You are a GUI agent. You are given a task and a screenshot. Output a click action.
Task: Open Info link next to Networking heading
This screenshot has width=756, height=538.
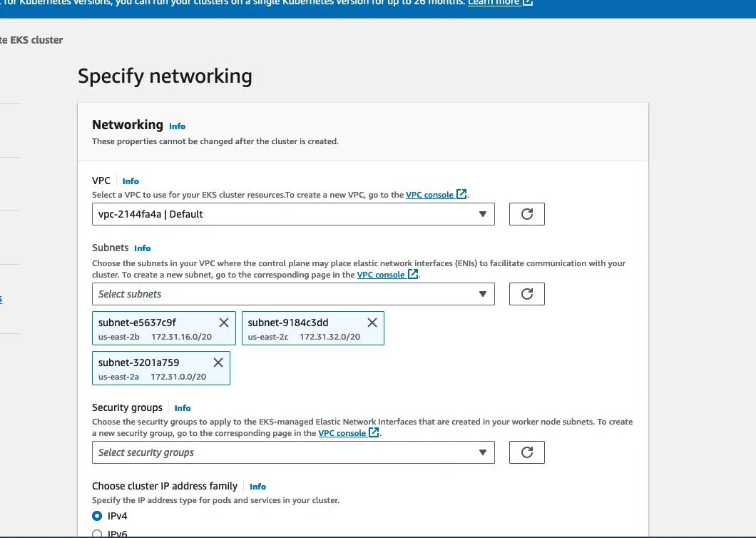coord(177,126)
